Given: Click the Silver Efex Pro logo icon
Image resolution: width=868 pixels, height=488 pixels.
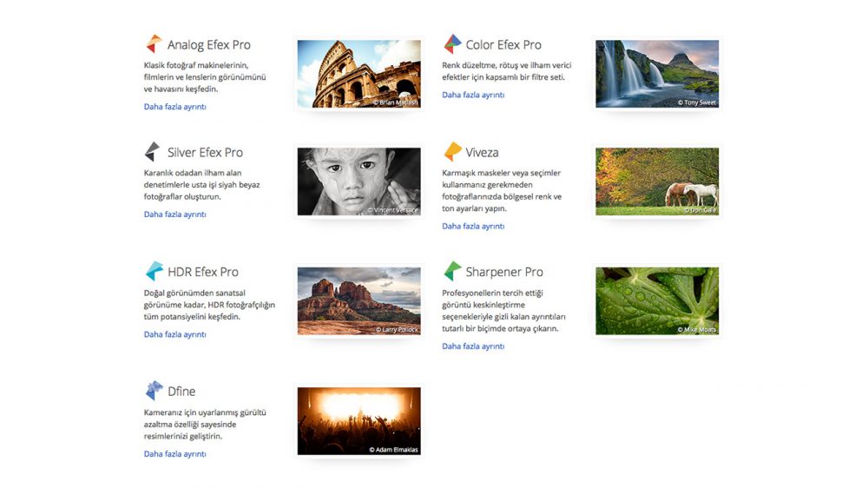Looking at the screenshot, I should (x=154, y=152).
